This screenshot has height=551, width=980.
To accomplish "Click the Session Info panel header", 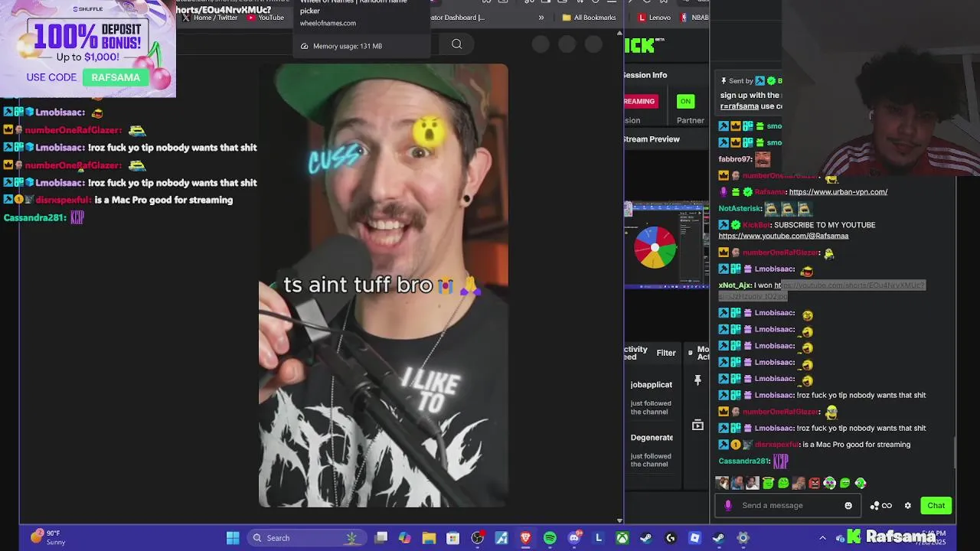I will [x=645, y=75].
